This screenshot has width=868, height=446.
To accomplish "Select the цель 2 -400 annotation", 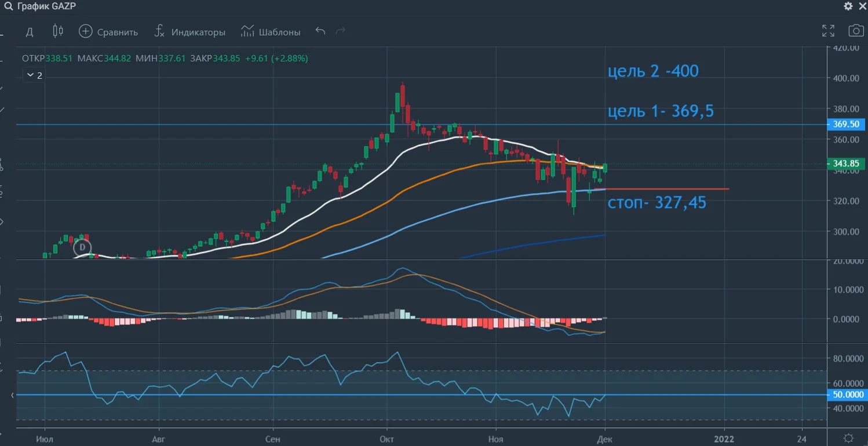I will pos(653,72).
